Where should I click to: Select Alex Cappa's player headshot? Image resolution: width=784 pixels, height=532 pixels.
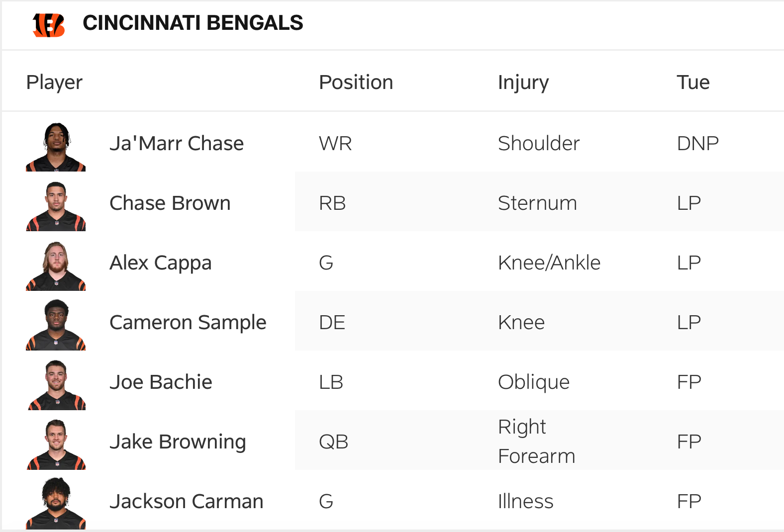click(56, 266)
